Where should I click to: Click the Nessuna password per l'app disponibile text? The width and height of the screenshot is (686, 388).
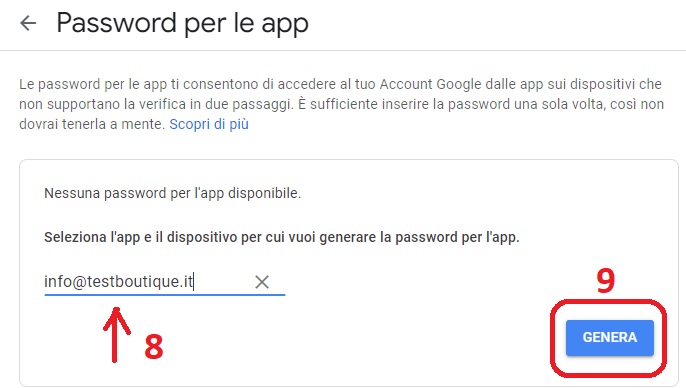click(x=172, y=193)
